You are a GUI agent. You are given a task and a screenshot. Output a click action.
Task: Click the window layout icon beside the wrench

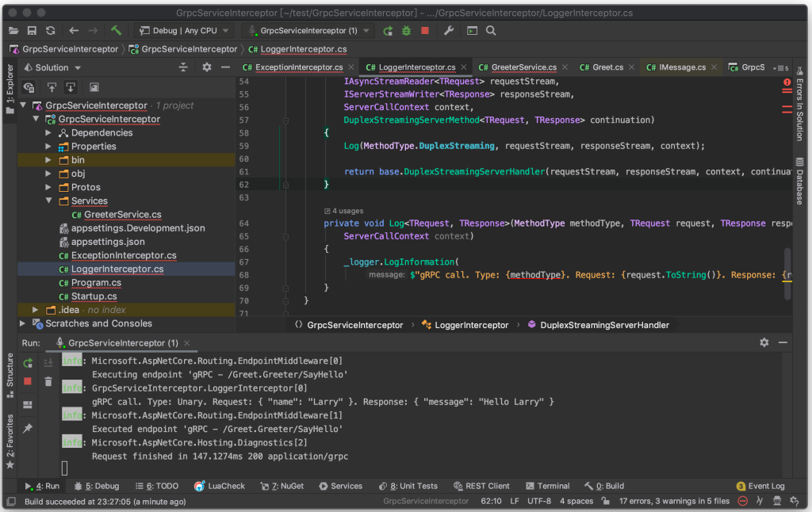coord(473,31)
